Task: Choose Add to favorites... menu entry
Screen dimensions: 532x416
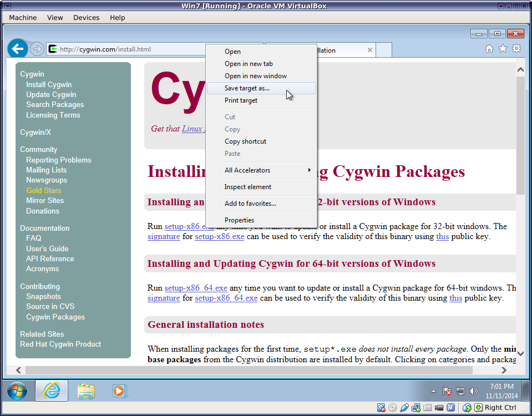Action: pos(261,204)
